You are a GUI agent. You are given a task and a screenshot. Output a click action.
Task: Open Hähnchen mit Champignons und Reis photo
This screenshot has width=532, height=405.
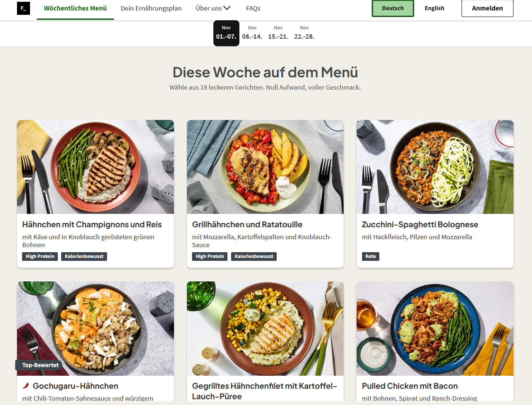[x=95, y=167]
